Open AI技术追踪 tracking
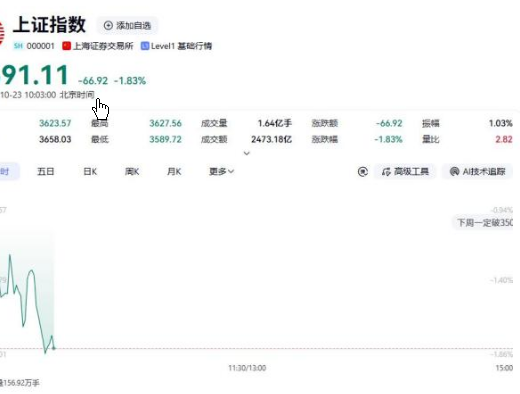The height and width of the screenshot is (394, 520). [477, 172]
